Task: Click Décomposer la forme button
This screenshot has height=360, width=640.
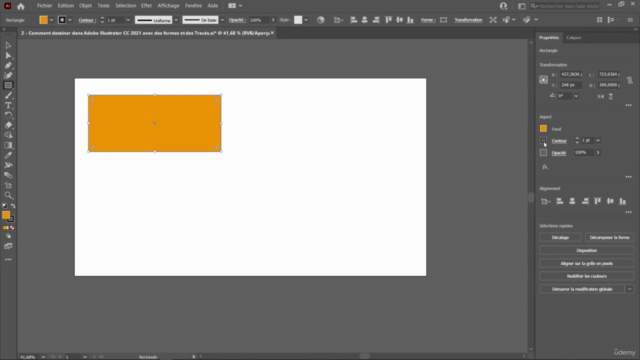Action: click(x=609, y=238)
